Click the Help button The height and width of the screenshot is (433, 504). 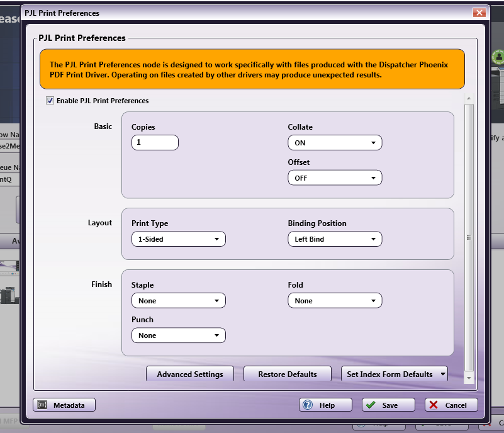pos(325,405)
